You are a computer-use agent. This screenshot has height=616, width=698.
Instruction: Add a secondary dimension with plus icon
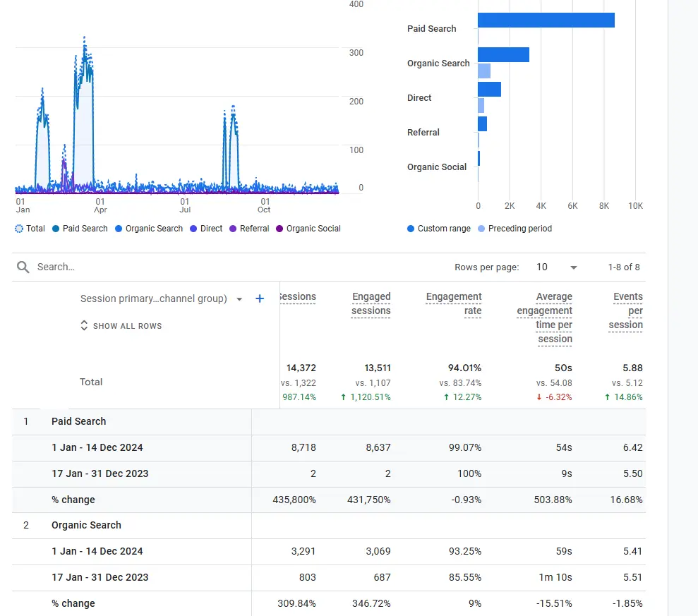(259, 298)
